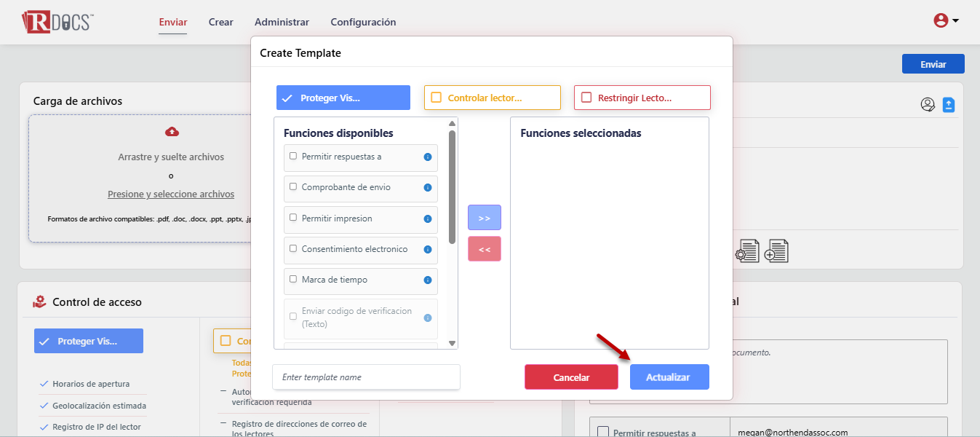Viewport: 980px width, 437px height.
Task: Open the user account dropdown
Action: pos(946,21)
